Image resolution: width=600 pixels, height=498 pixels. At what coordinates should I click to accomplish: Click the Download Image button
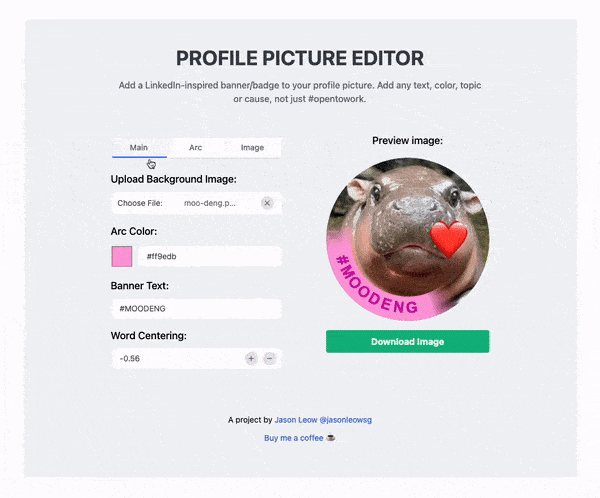408,341
